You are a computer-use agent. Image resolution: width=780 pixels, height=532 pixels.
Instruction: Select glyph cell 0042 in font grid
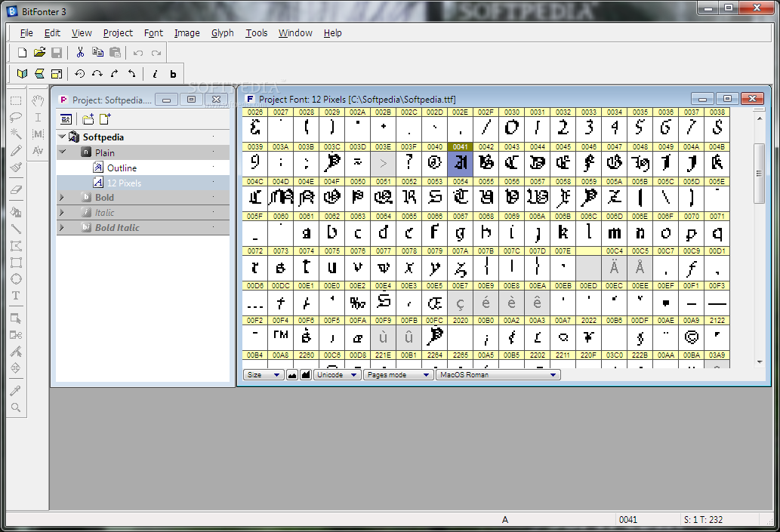[486, 160]
